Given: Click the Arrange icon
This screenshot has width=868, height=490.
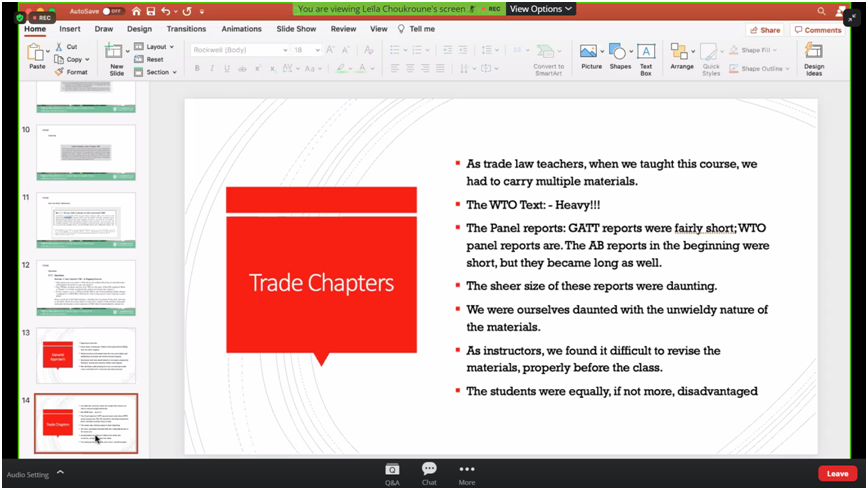Looking at the screenshot, I should click(x=681, y=57).
